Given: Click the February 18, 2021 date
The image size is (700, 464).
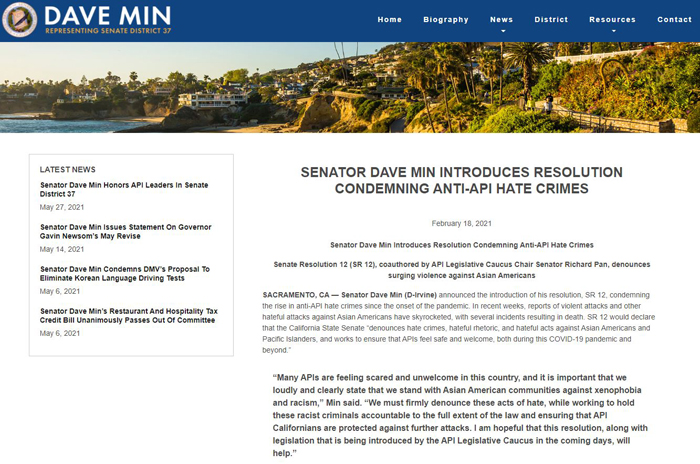Looking at the screenshot, I should point(462,223).
